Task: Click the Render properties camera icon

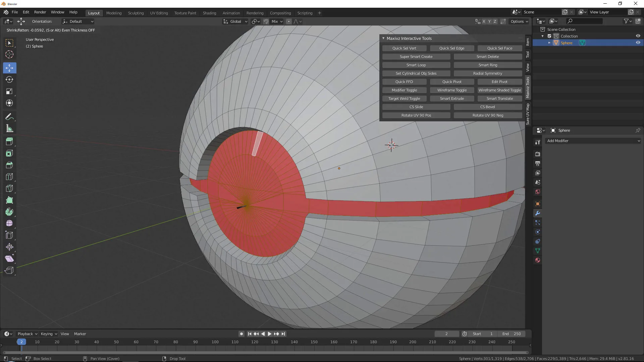Action: [538, 154]
